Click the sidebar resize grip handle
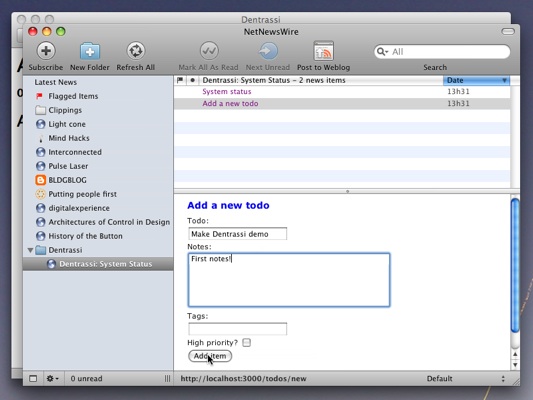 tap(167, 378)
